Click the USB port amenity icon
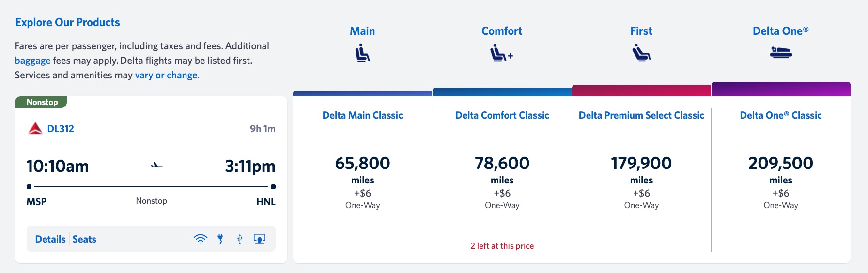This screenshot has height=273, width=868. tap(240, 239)
